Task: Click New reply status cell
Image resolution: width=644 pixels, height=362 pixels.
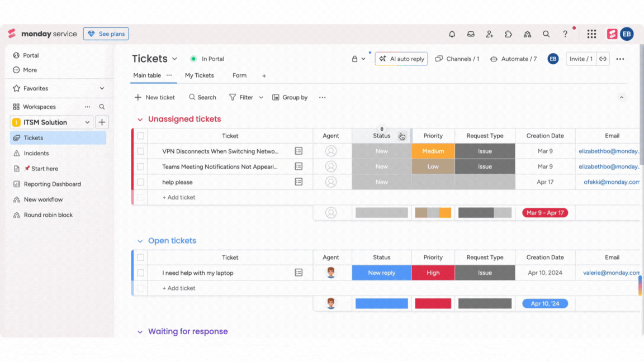Action: [x=382, y=273]
